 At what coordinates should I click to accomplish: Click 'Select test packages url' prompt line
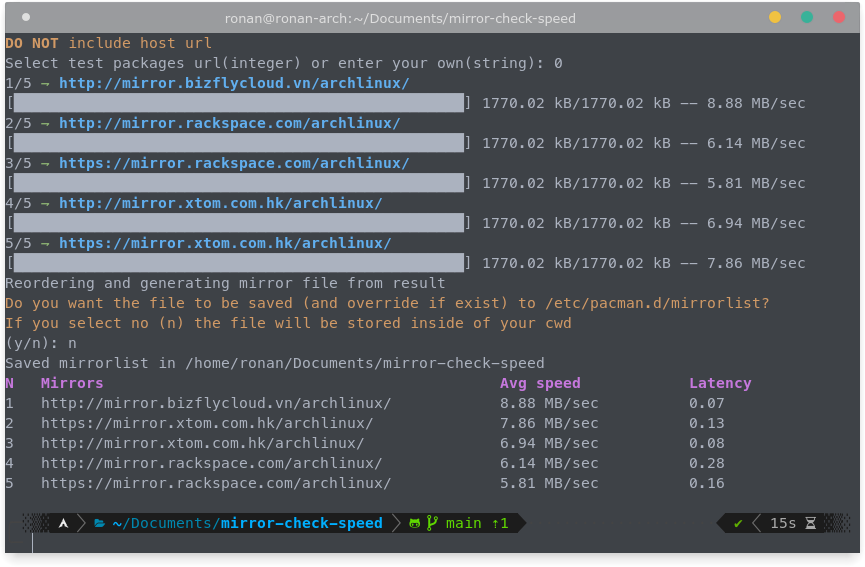[x=284, y=63]
